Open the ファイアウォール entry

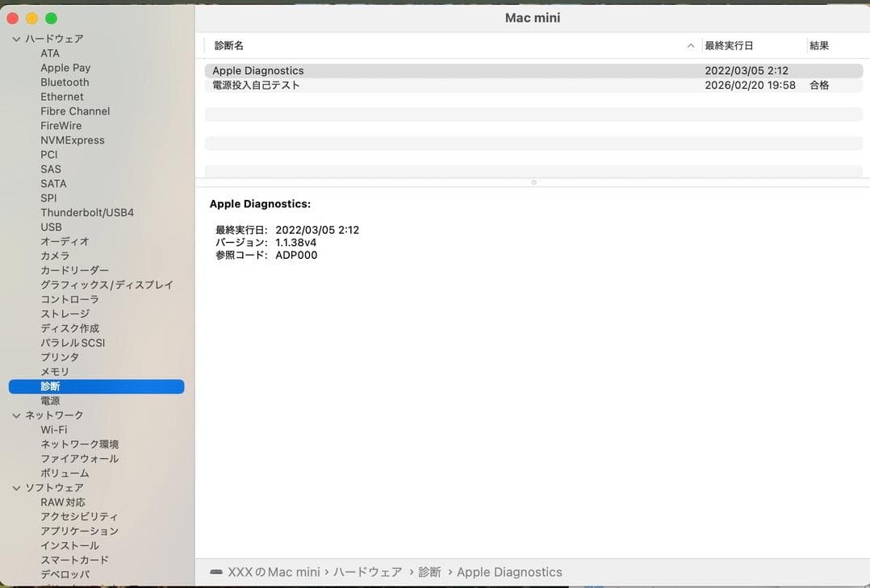(79, 459)
